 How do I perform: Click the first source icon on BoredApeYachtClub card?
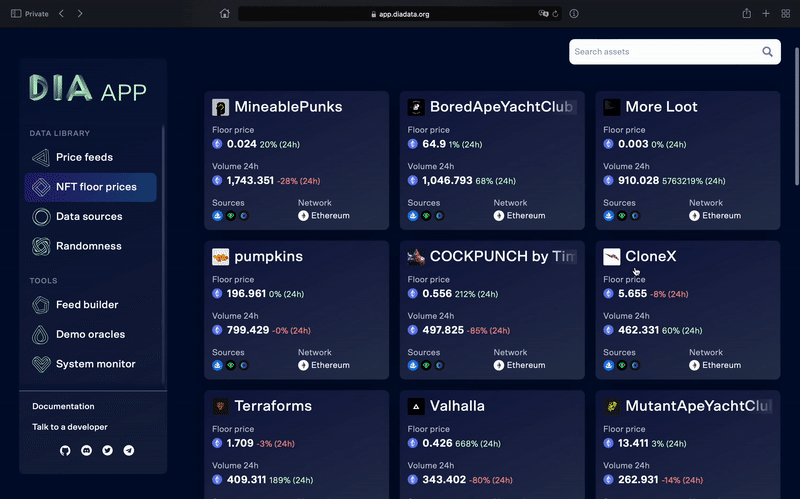click(413, 216)
